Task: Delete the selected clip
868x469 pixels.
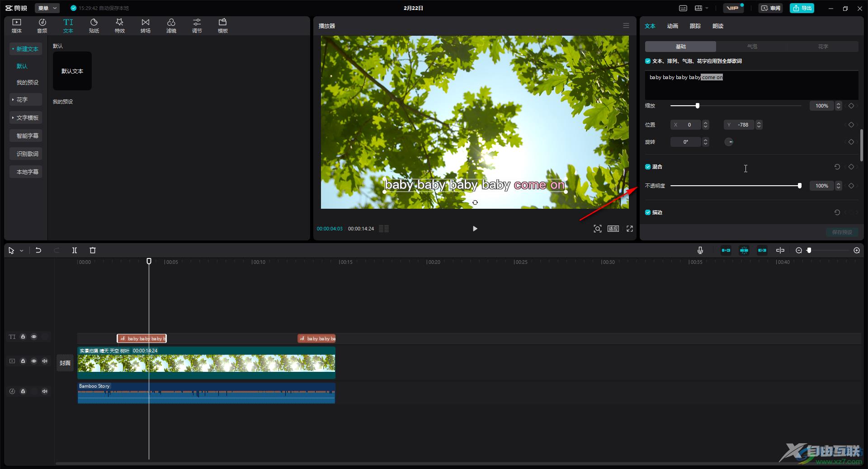Action: (x=93, y=250)
